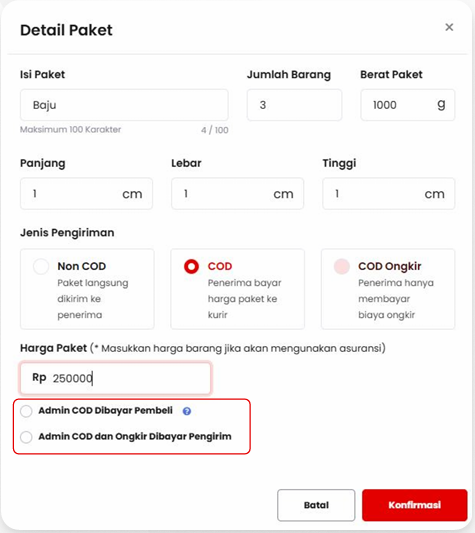Focus the Isi Paket text field
The image size is (475, 533).
coord(124,105)
